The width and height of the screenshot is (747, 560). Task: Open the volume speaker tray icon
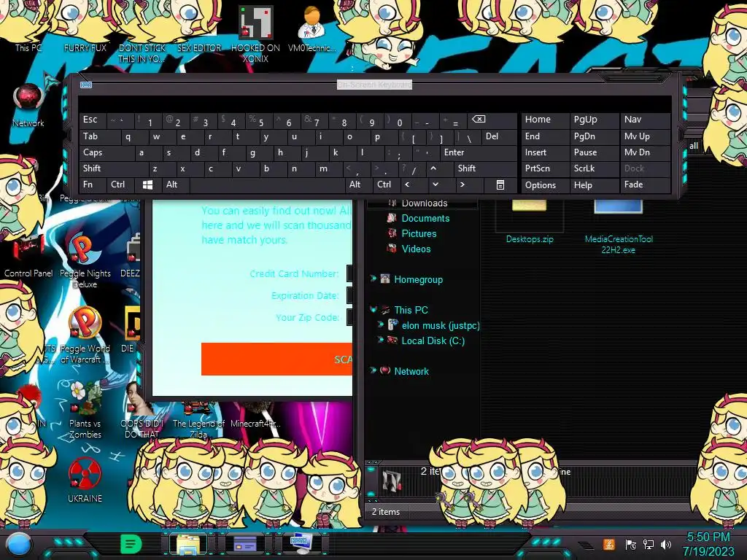click(x=666, y=544)
